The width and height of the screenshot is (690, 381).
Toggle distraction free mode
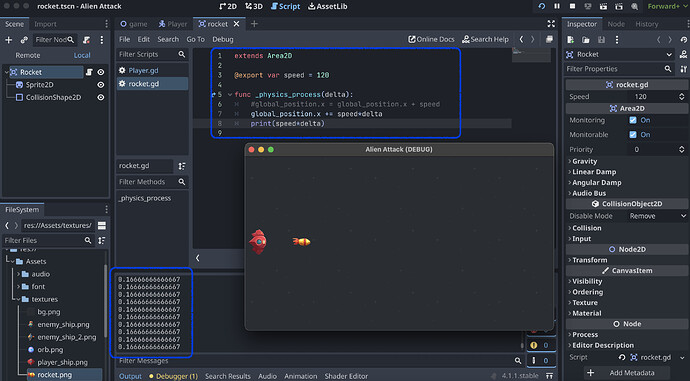[551, 24]
